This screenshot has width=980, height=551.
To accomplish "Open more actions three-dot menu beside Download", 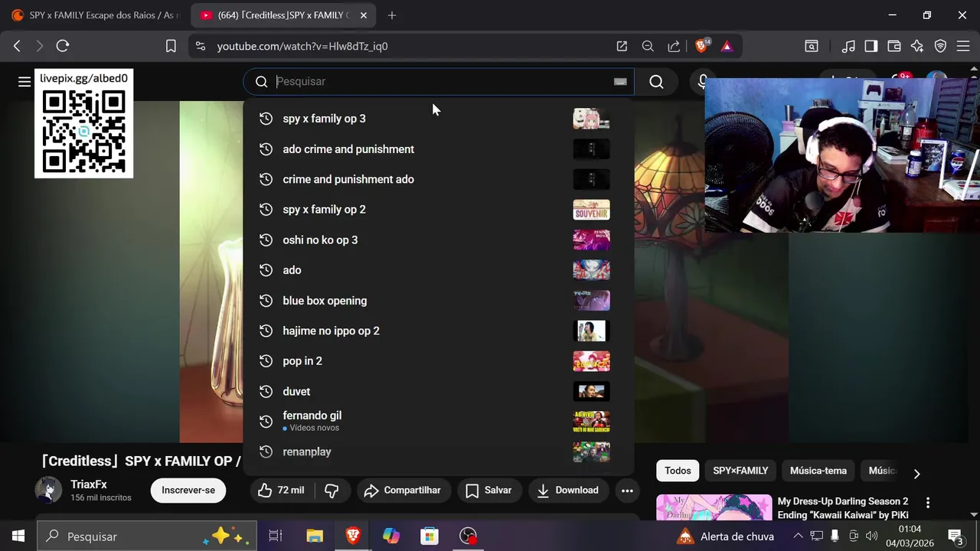I will pyautogui.click(x=627, y=491).
